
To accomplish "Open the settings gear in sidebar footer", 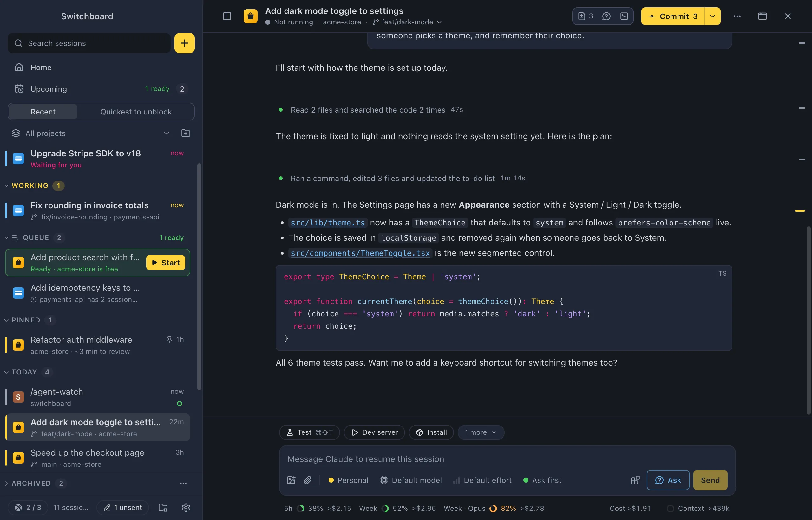I will coord(186,507).
